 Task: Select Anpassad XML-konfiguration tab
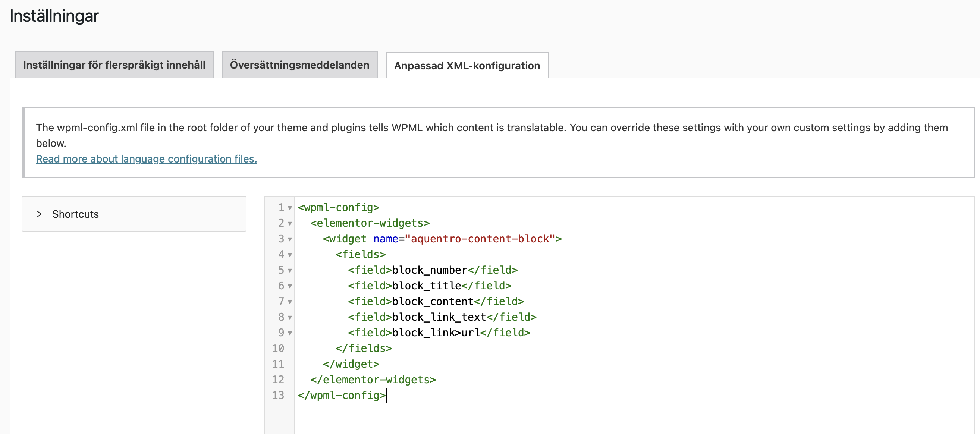click(x=467, y=66)
